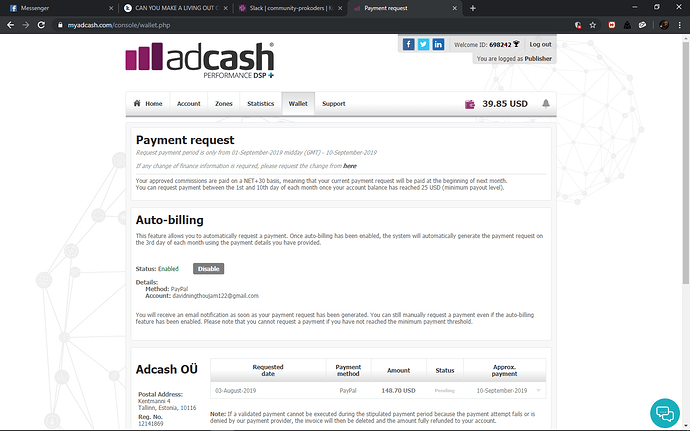This screenshot has width=690, height=431.
Task: Click the notification bell icon
Action: [546, 103]
